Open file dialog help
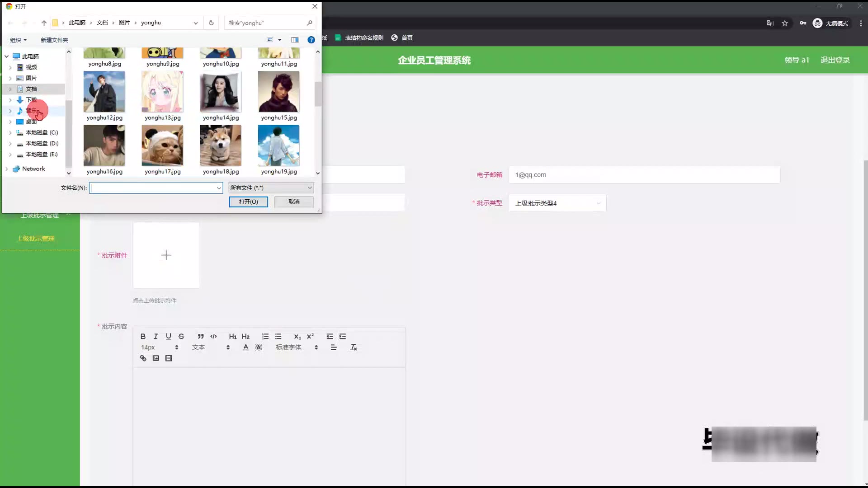Screen dimensions: 868x488 (x=311, y=40)
